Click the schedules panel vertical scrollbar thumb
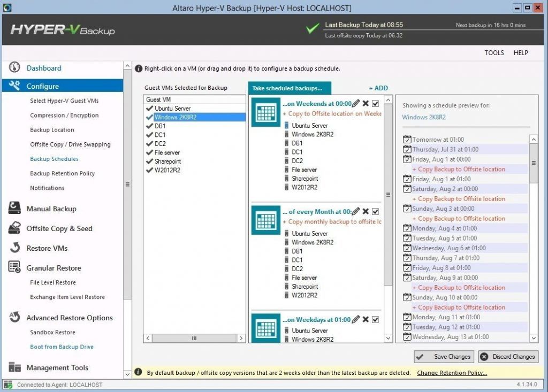 coord(389,195)
